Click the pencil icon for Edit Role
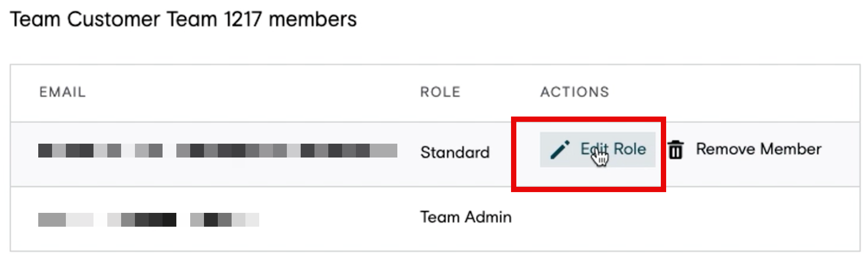 pos(560,150)
